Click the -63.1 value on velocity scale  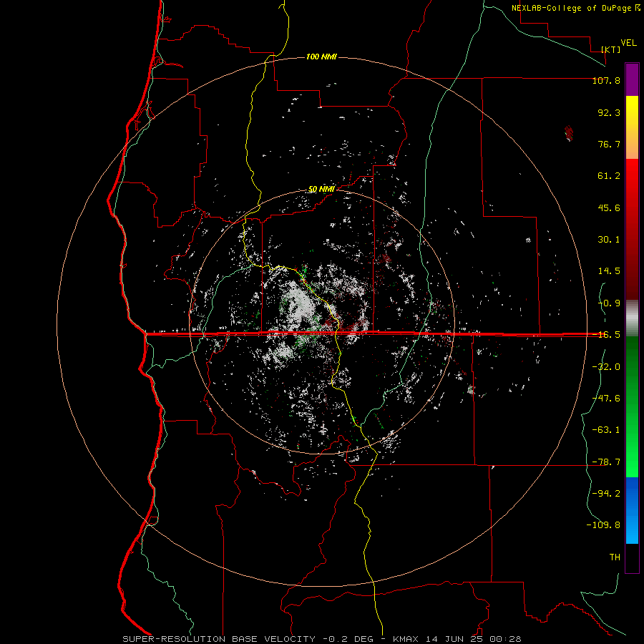606,430
